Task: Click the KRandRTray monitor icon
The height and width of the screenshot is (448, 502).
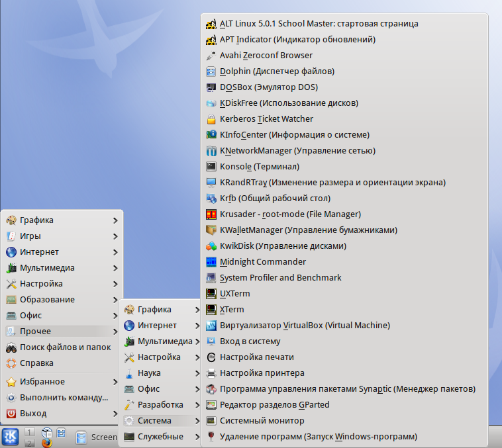Action: (x=211, y=183)
